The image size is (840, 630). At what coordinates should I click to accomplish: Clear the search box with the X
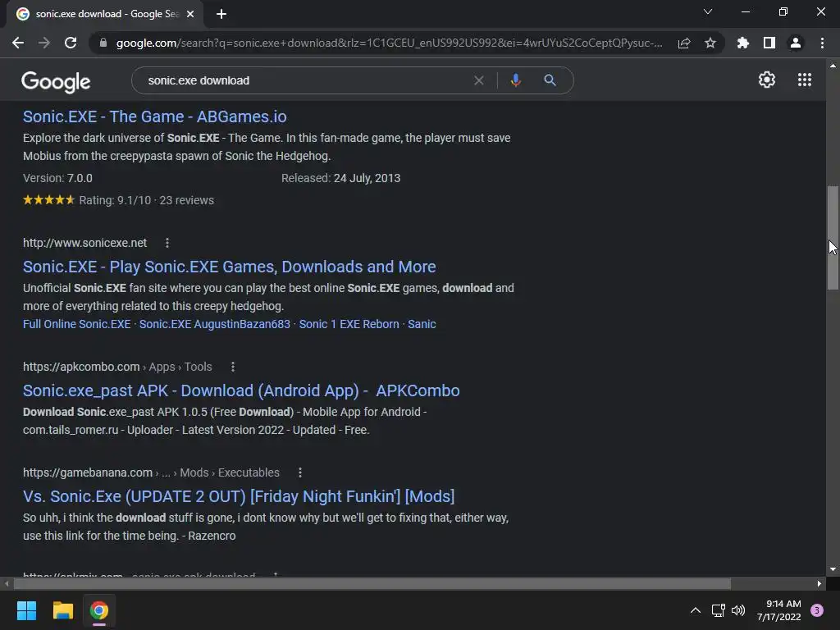(479, 80)
